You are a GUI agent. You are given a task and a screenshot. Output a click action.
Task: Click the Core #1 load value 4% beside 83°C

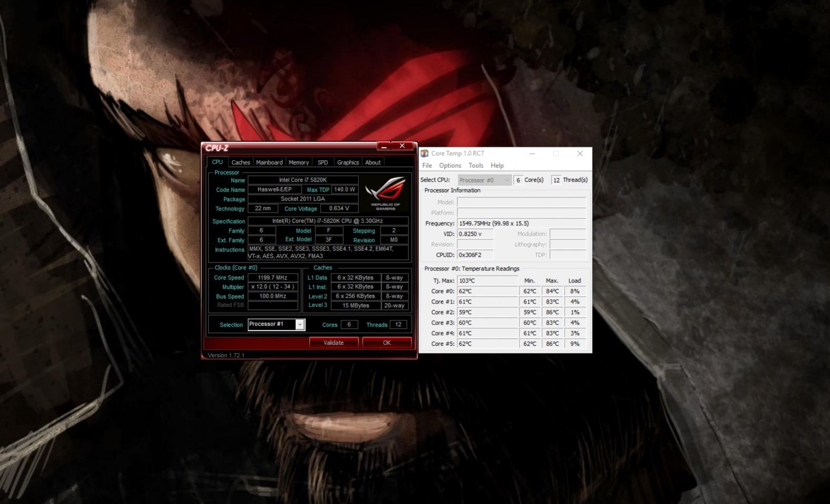tap(575, 301)
